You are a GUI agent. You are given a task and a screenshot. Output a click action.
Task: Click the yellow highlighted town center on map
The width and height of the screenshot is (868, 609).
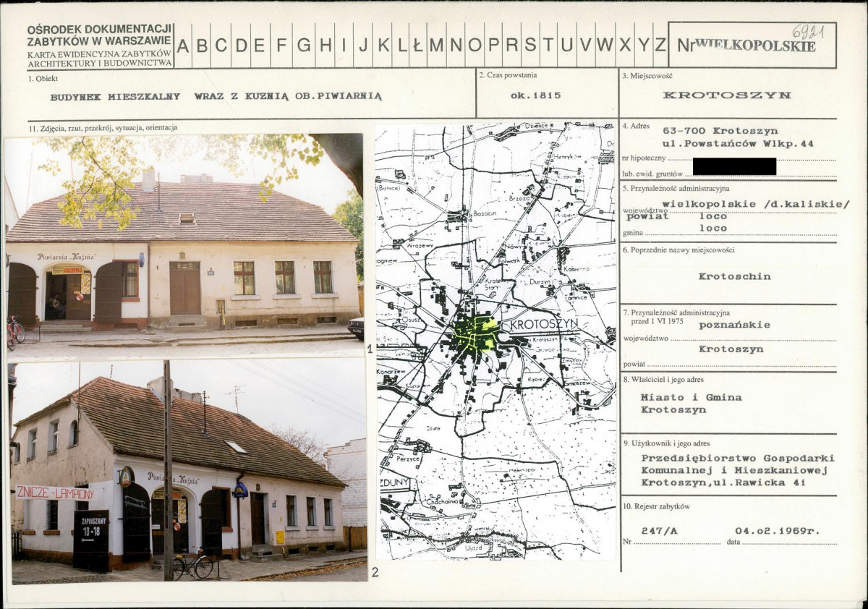(476, 335)
